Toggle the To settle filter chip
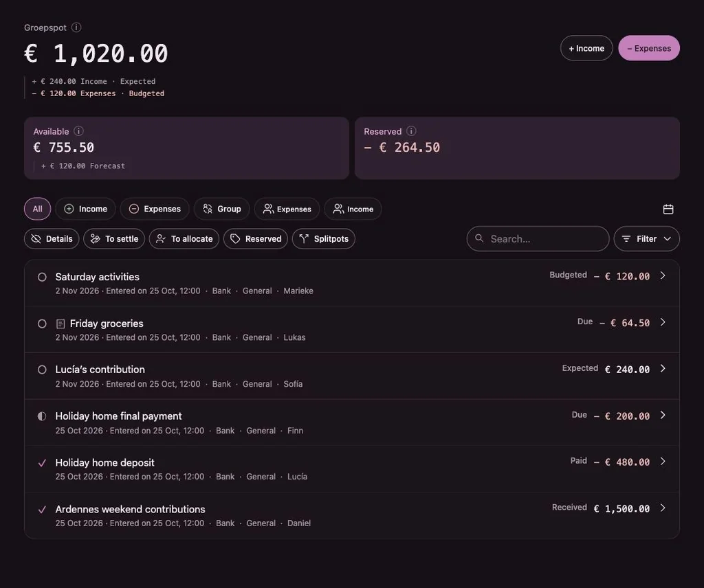 click(114, 238)
